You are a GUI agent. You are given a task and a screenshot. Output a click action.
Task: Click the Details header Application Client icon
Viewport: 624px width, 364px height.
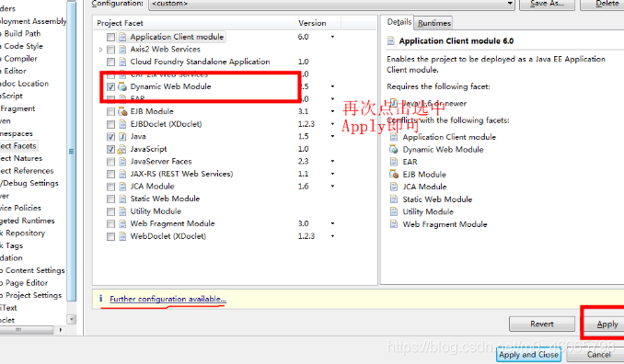(x=391, y=41)
